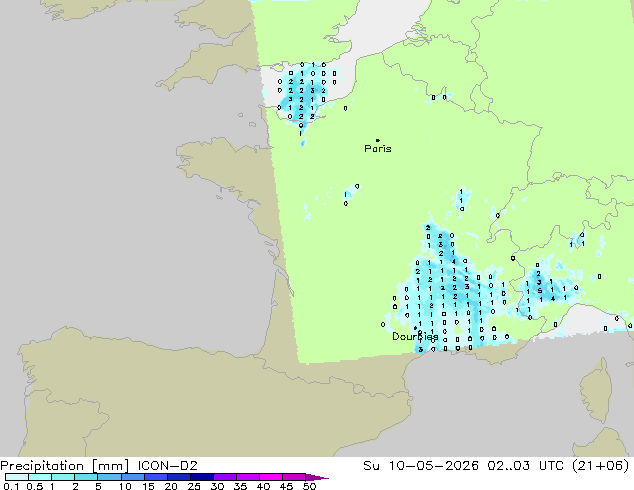
Task: Click the 'Precipitation [mm]' title text
Action: [65, 466]
